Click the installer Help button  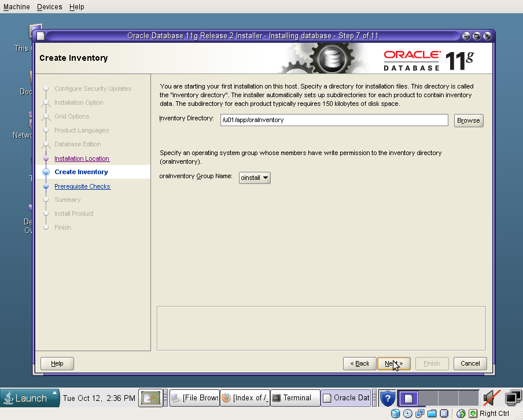(57, 363)
